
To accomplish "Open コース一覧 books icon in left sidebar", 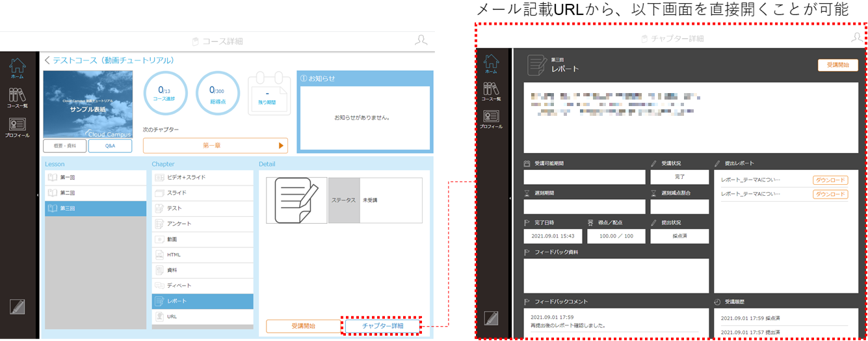I will pos(18,98).
